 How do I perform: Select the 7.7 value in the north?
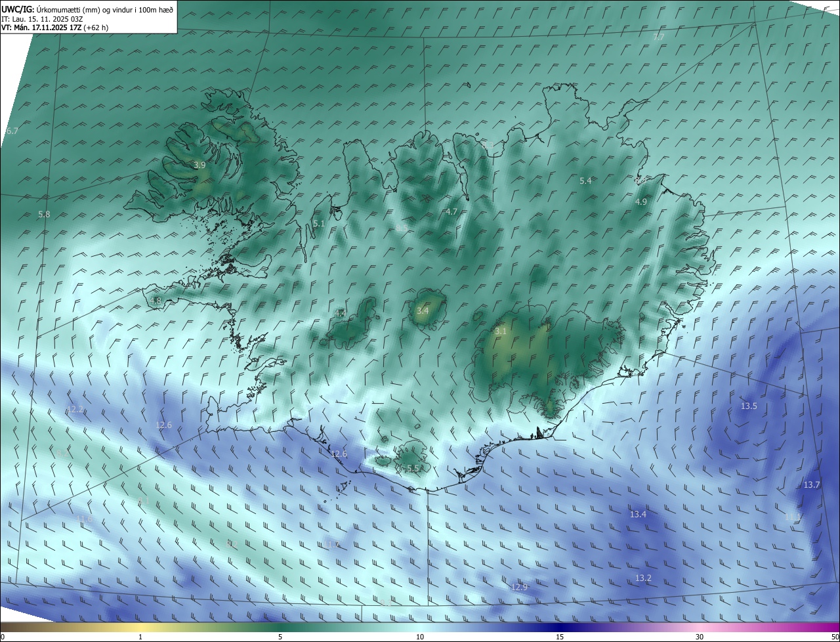(658, 37)
